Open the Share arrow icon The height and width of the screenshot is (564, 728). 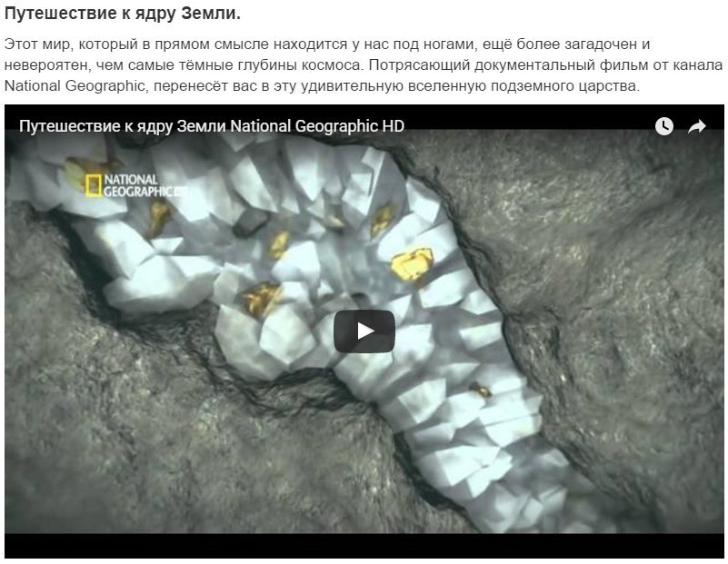point(697,126)
